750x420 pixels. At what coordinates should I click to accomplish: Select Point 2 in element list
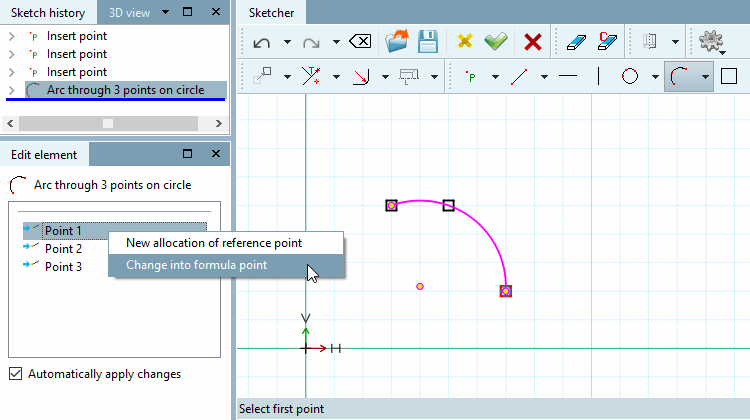[x=63, y=249]
